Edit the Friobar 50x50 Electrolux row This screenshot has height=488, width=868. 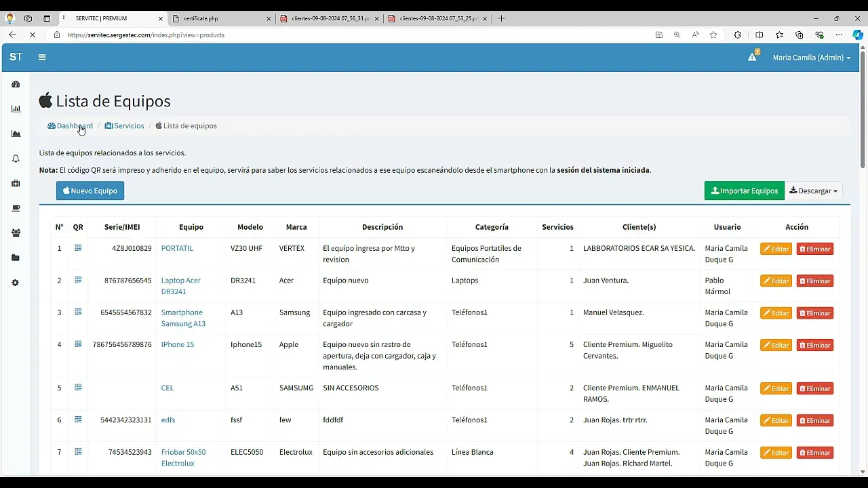(x=776, y=453)
